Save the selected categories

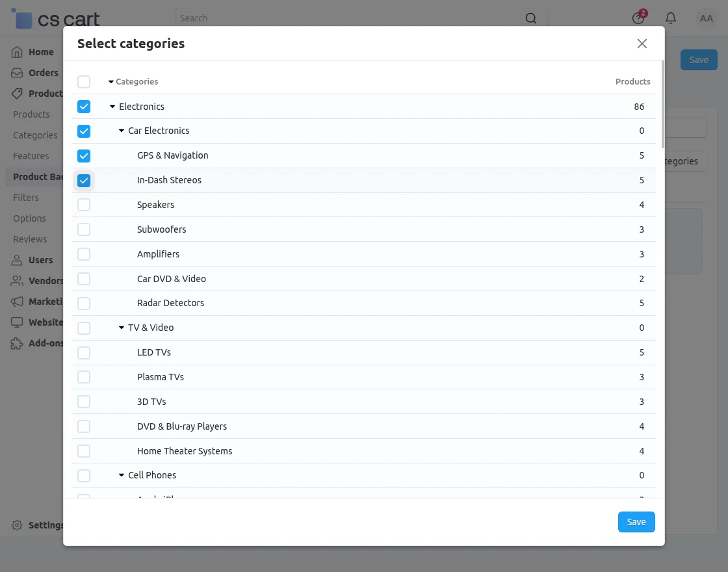pos(636,521)
